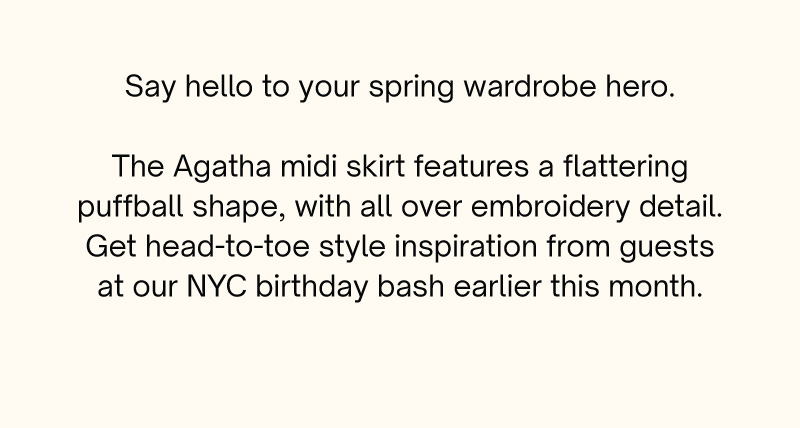Click the word "detail." at the line's end
This screenshot has height=428, width=800.
click(681, 206)
